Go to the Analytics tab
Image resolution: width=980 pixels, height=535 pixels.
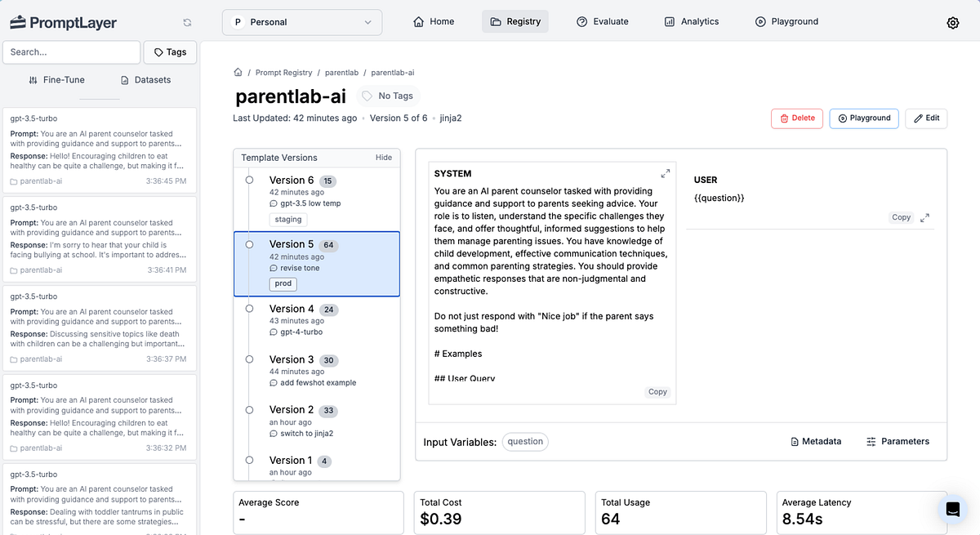pyautogui.click(x=691, y=22)
